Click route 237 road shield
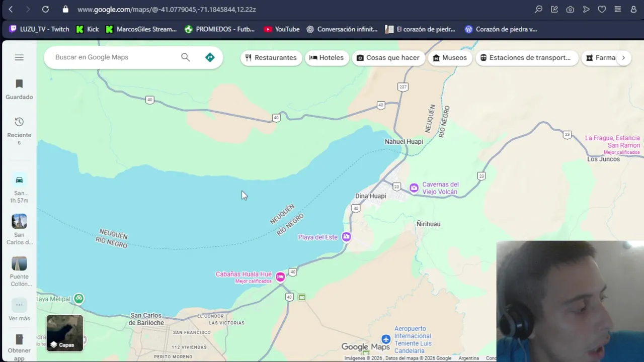This screenshot has height=362, width=644. (403, 87)
